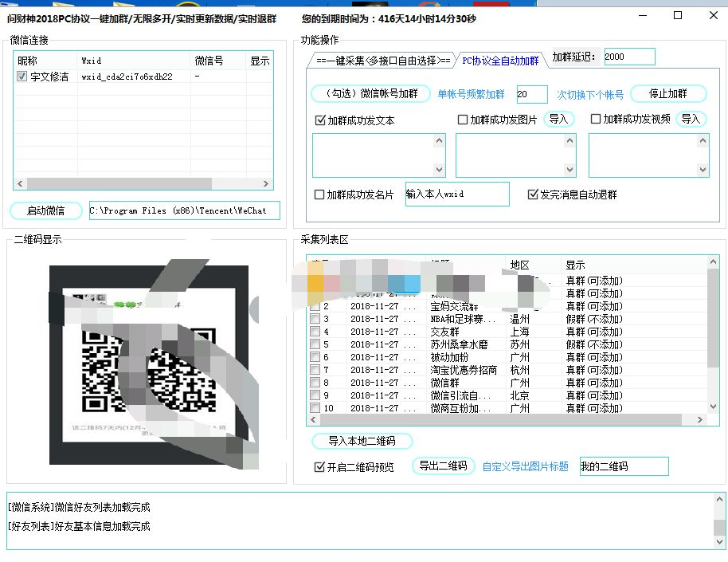Enable 加群成功发文本 option
728x562 pixels.
[x=320, y=120]
